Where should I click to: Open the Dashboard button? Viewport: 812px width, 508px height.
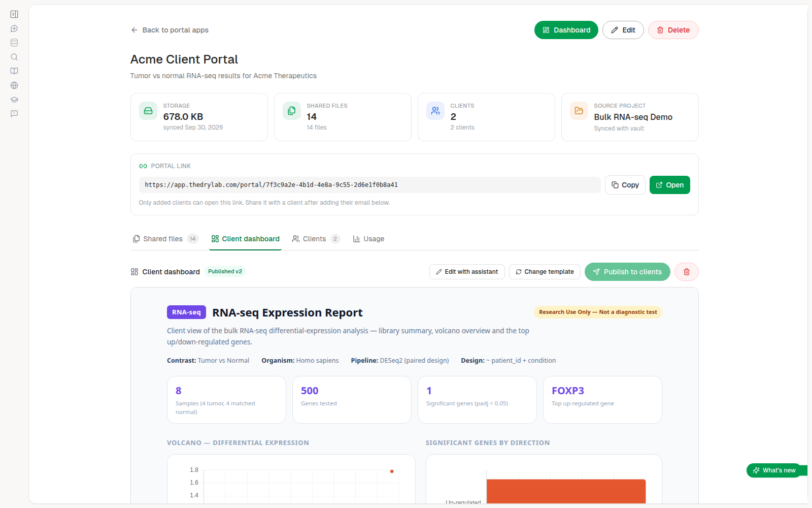click(x=566, y=30)
